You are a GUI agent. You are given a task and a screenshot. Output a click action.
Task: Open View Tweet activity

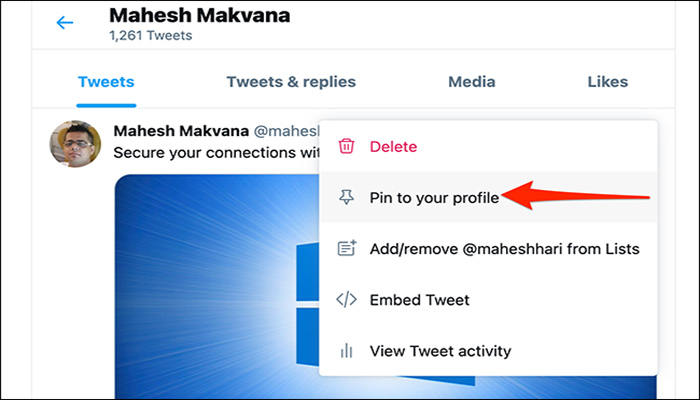[440, 351]
